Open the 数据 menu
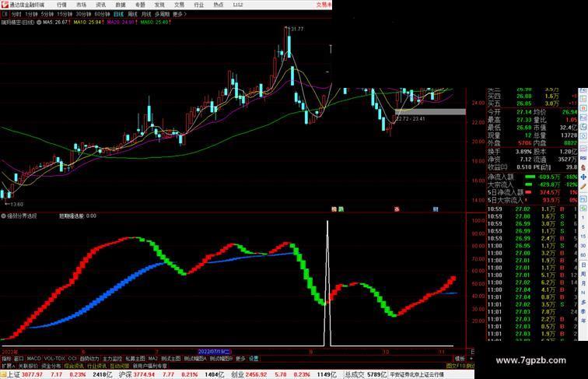 [x=121, y=5]
